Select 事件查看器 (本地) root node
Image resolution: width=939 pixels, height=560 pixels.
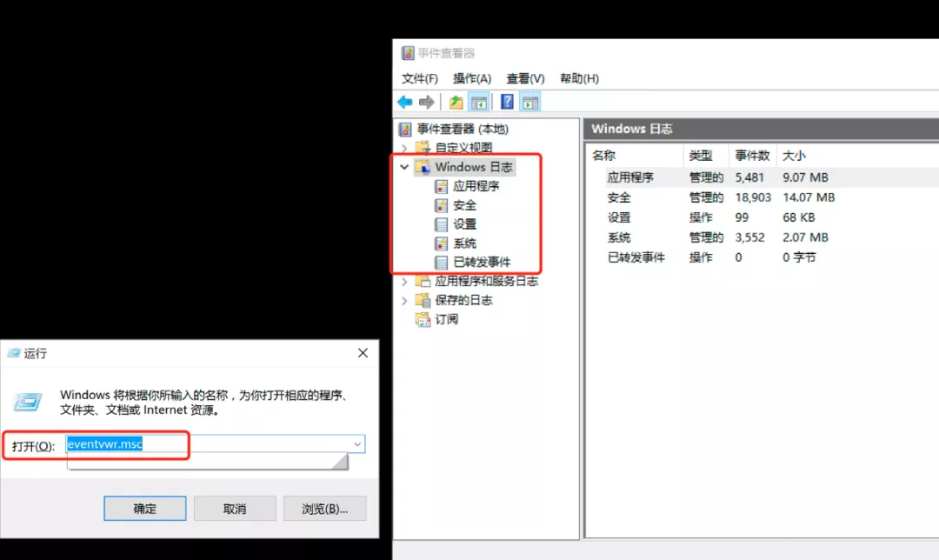tap(463, 130)
